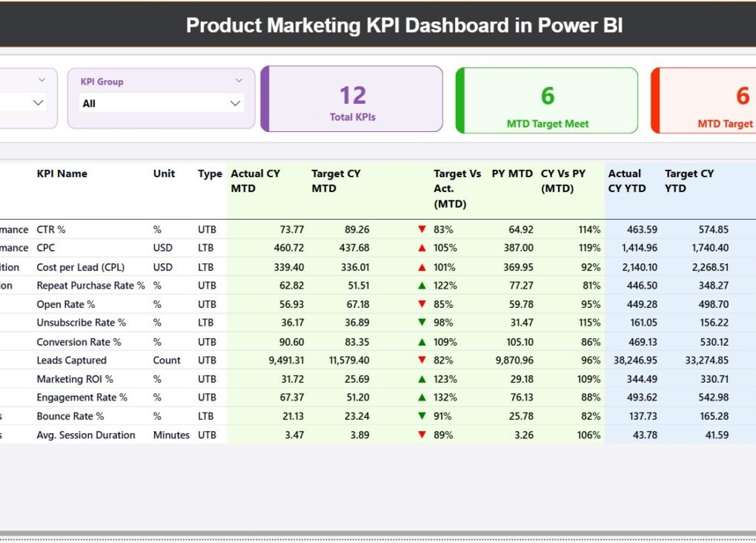
Task: Select the Repeat Purchase Rate % cell
Action: (x=90, y=286)
